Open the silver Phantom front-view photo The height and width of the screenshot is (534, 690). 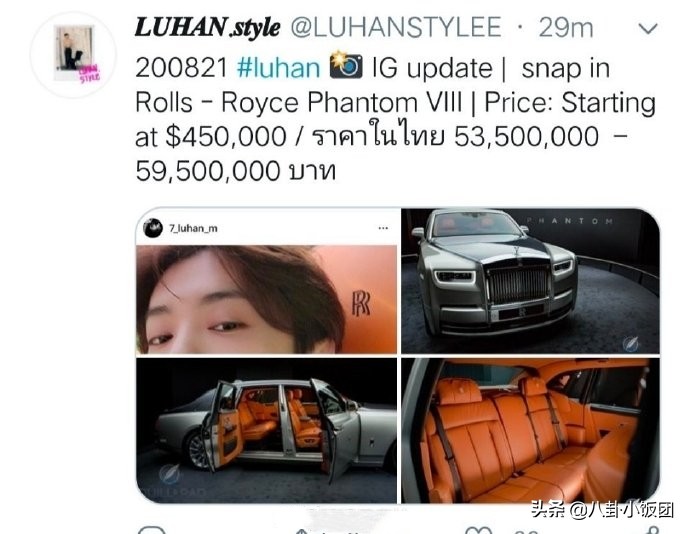530,281
